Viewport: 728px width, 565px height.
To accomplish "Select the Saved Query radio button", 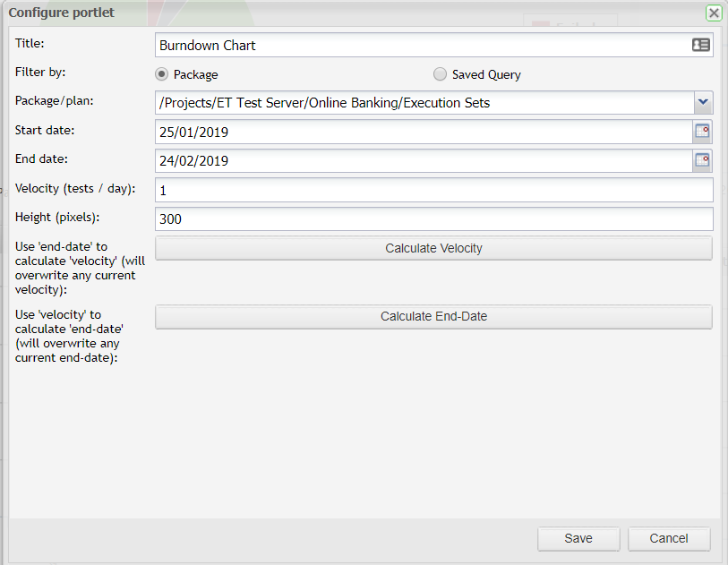I will point(440,74).
